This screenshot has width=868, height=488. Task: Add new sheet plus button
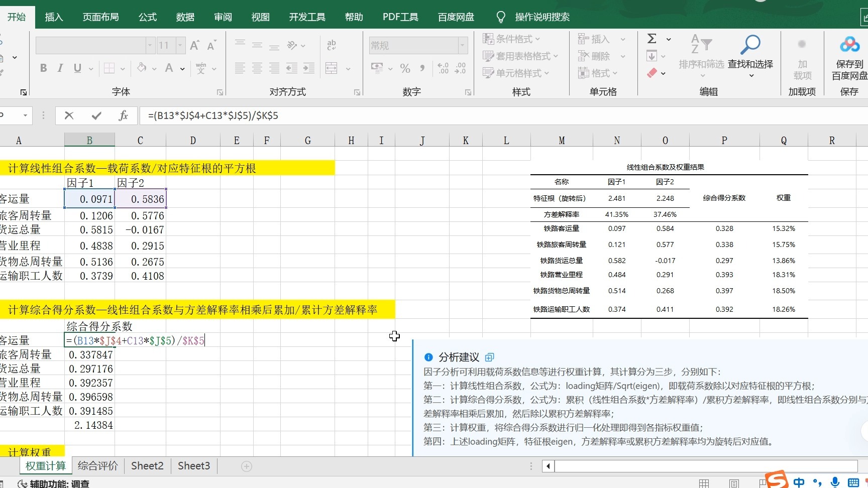click(247, 466)
